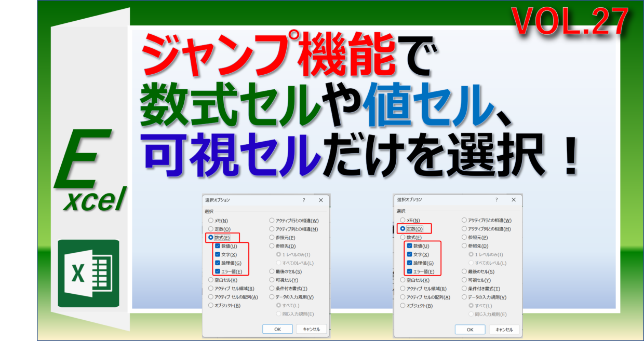Choose 空白セル(K) in the 定数-selected dialog
Viewport: 644px width, 341px height.
(403, 280)
